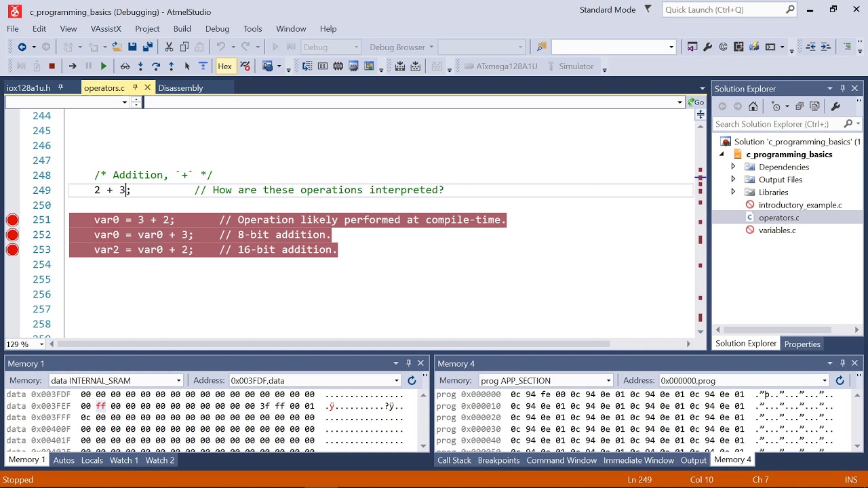868x488 pixels.
Task: Save the file with the single-disk icon
Action: (x=132, y=47)
